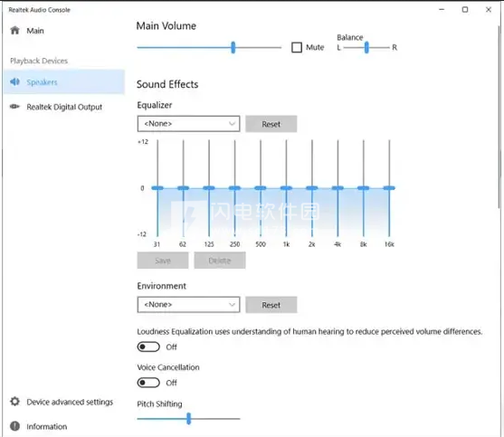The height and width of the screenshot is (437, 504).
Task: Click the Delete equalizer preset button
Action: (220, 261)
